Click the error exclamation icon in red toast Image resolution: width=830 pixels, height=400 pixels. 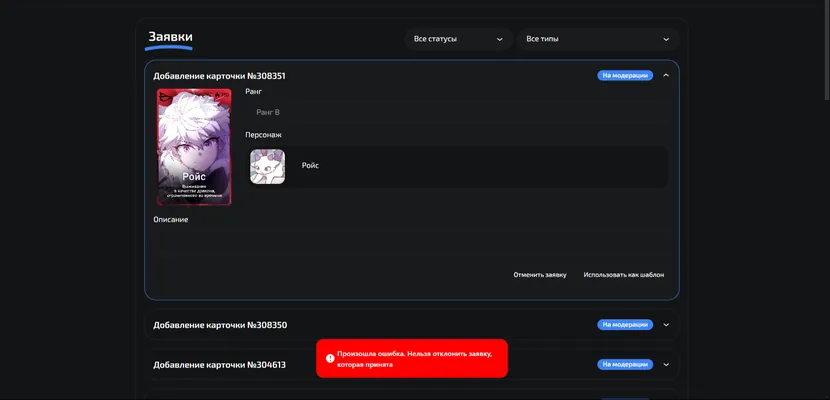point(330,358)
